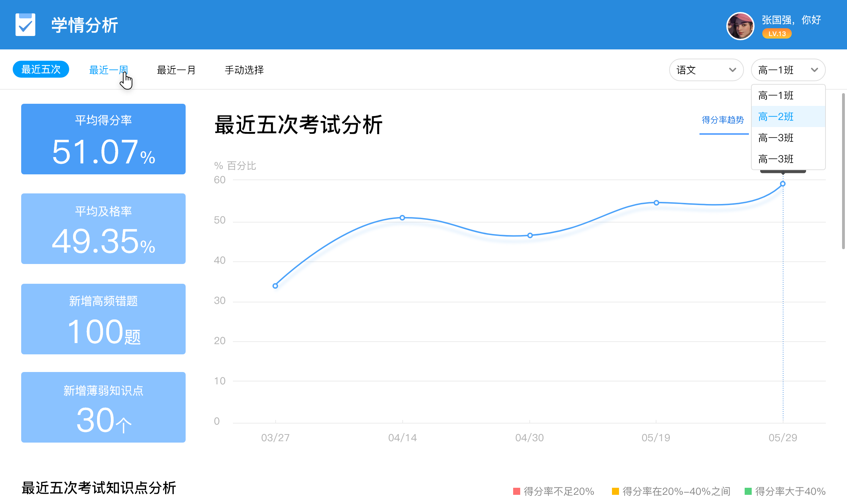Image resolution: width=847 pixels, height=504 pixels.
Task: Click the red 得分率不足20% legend square
Action: coord(517,491)
